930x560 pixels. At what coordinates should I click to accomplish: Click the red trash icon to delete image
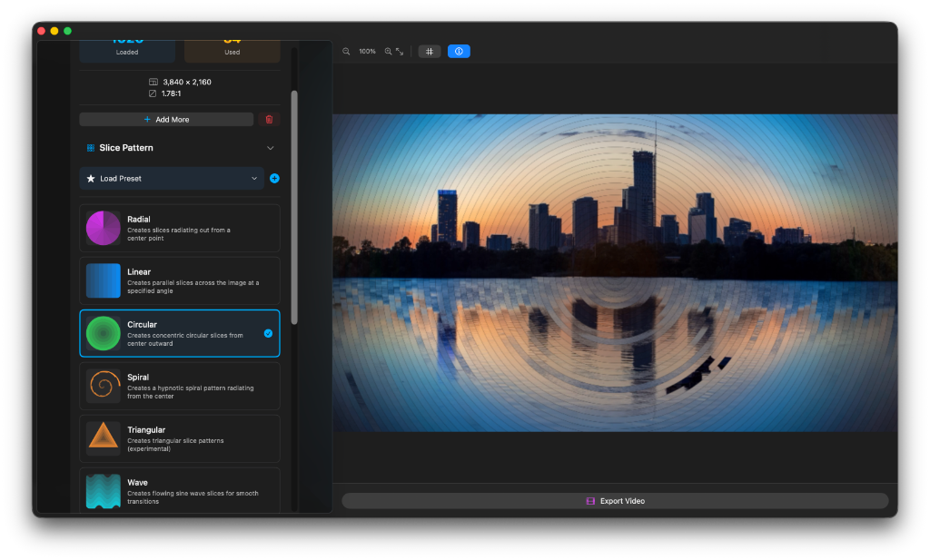[x=271, y=119]
